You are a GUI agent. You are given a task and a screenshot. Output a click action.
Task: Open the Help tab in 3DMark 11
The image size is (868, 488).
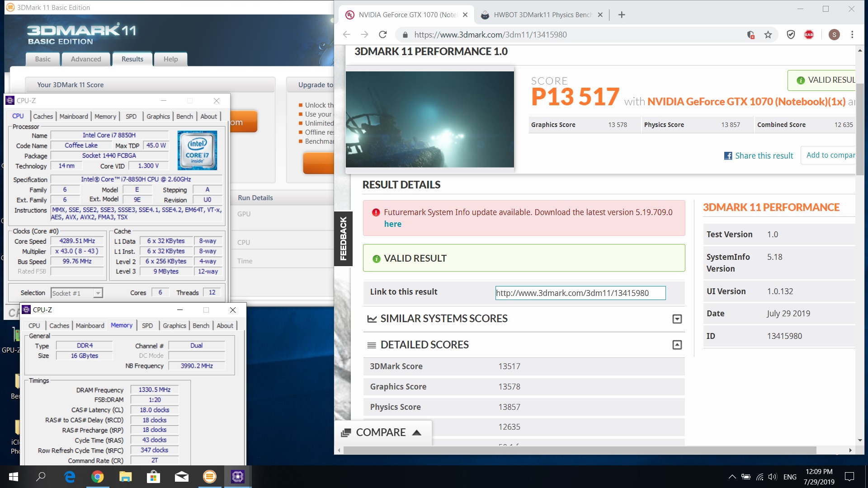pyautogui.click(x=170, y=59)
